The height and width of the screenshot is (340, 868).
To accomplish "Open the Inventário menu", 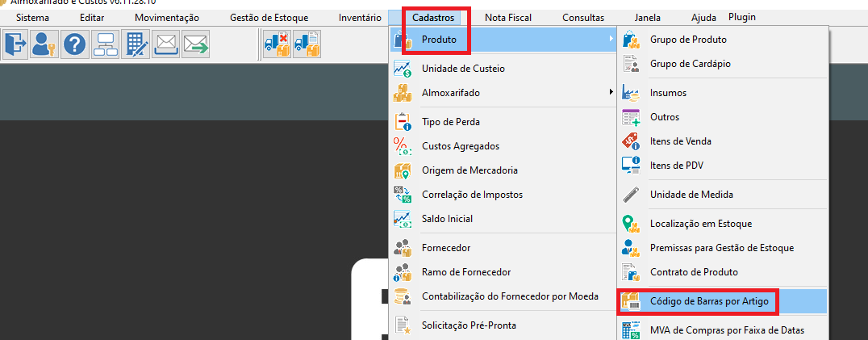I will tap(360, 18).
